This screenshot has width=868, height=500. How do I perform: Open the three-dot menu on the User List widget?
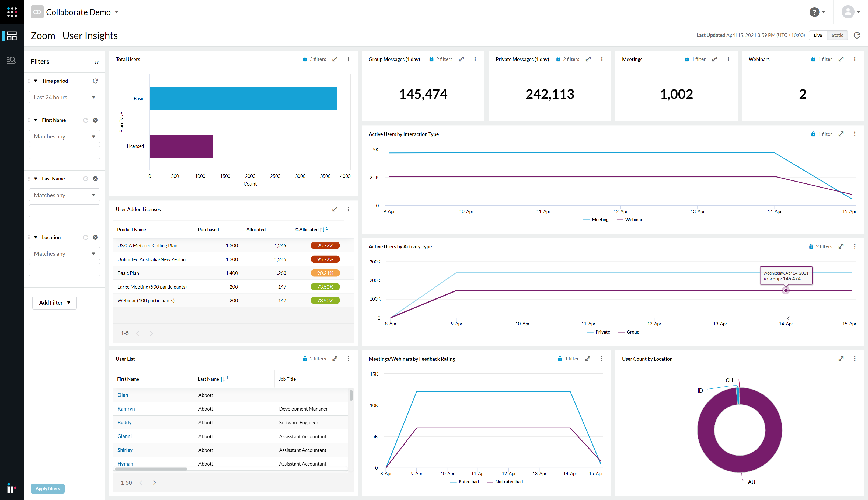348,359
